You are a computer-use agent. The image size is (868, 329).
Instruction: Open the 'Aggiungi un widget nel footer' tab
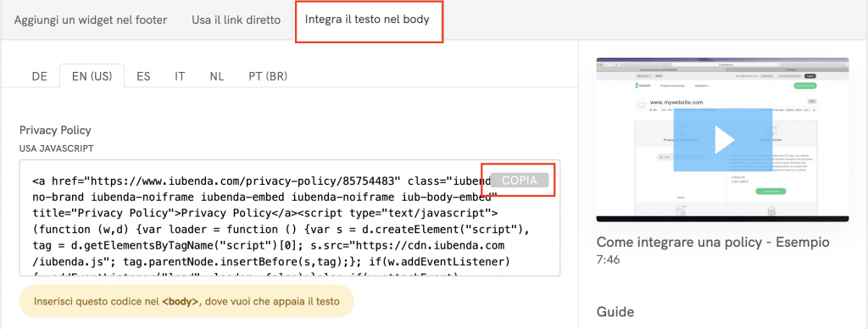pyautogui.click(x=91, y=20)
